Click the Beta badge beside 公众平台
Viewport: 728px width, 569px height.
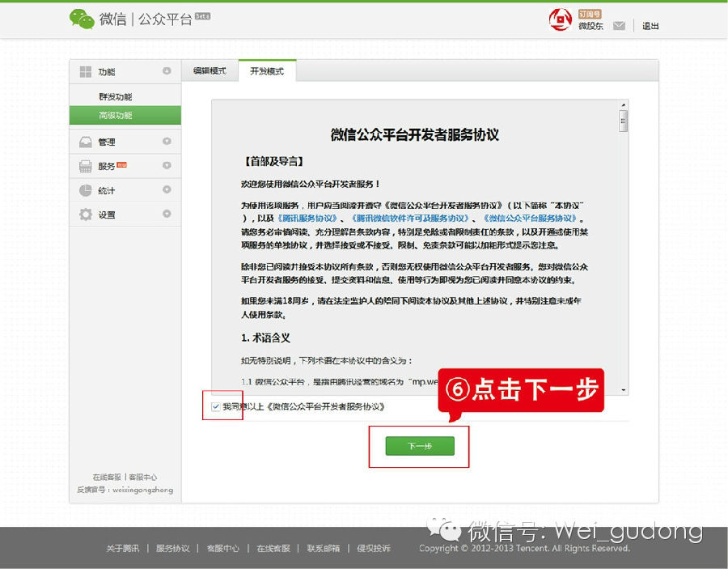coord(202,16)
